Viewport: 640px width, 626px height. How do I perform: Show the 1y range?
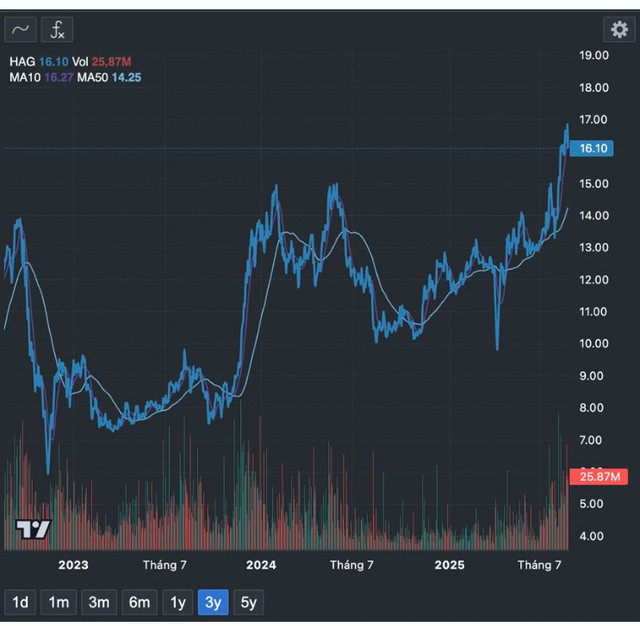(x=178, y=602)
